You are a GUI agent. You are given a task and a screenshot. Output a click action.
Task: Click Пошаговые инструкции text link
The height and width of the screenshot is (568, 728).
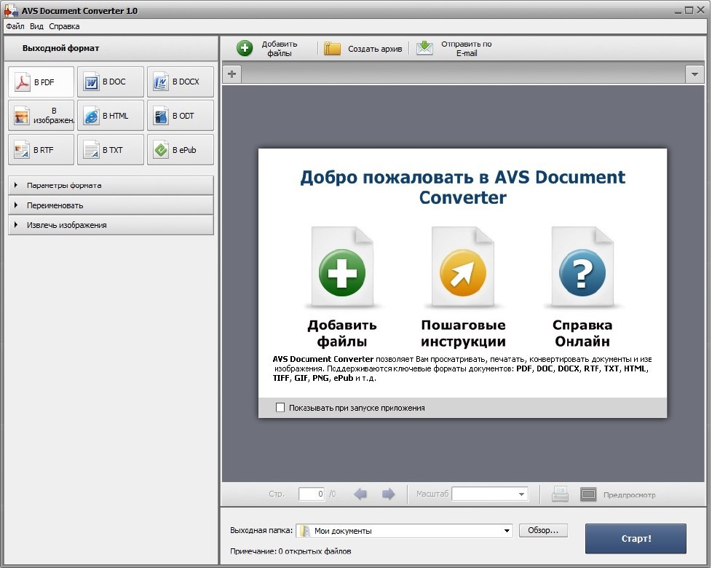463,333
